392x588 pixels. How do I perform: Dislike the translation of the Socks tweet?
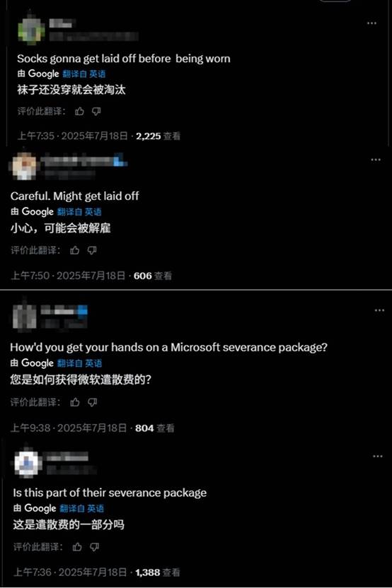[x=96, y=112]
